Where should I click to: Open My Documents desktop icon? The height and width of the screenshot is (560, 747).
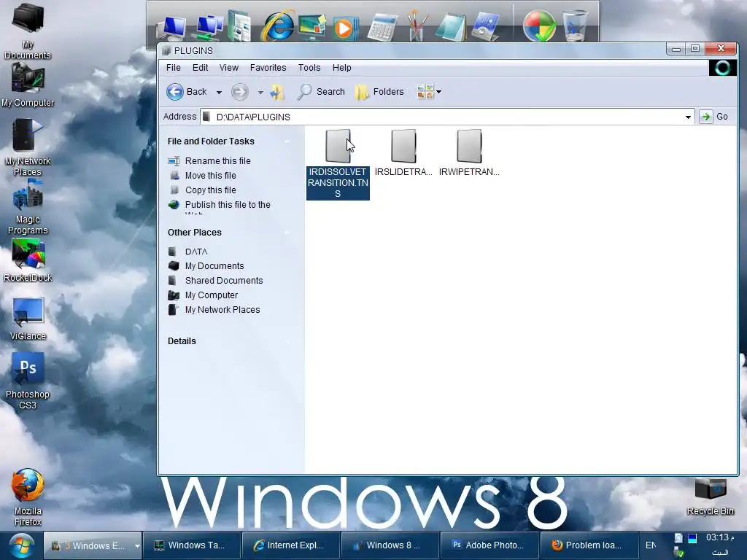click(x=28, y=31)
